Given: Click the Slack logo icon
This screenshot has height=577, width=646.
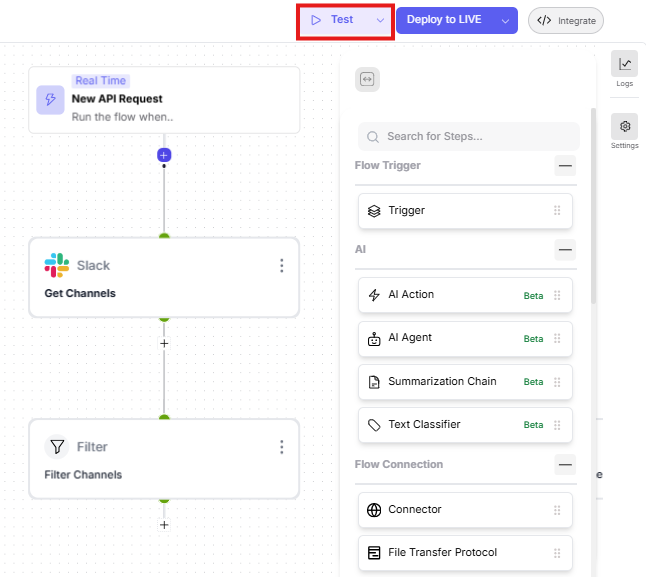Looking at the screenshot, I should pyautogui.click(x=56, y=265).
